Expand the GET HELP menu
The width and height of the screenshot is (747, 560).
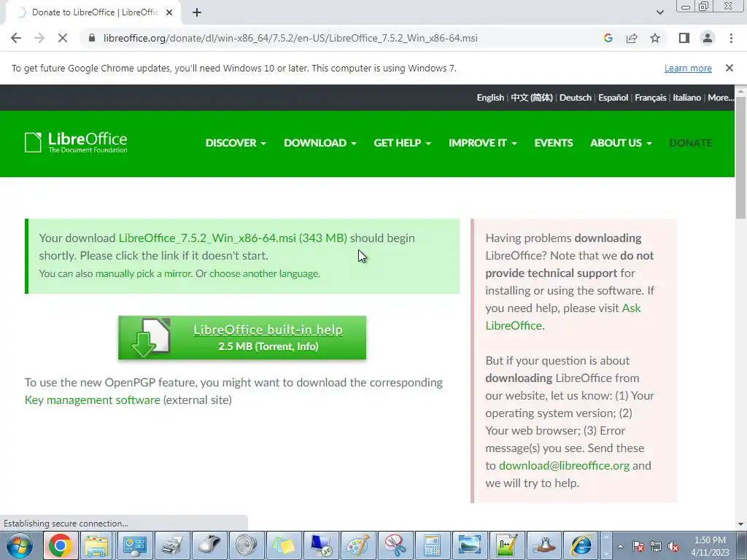pos(402,143)
